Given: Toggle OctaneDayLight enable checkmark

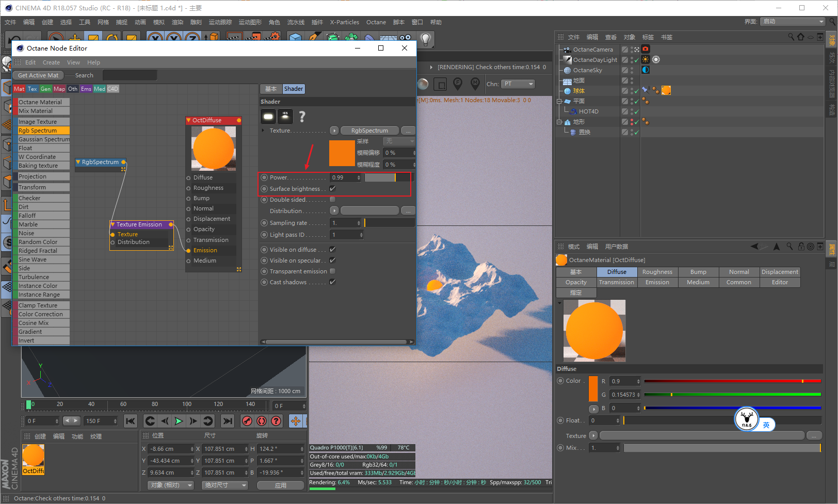Looking at the screenshot, I should (637, 60).
